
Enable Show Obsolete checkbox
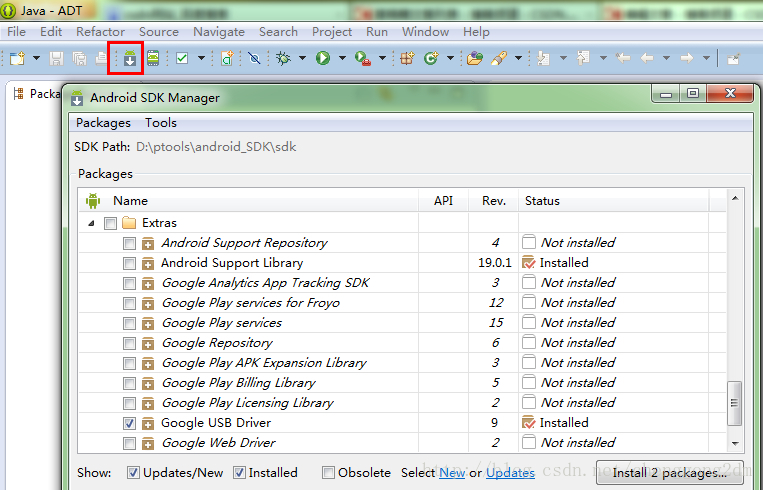pyautogui.click(x=328, y=472)
